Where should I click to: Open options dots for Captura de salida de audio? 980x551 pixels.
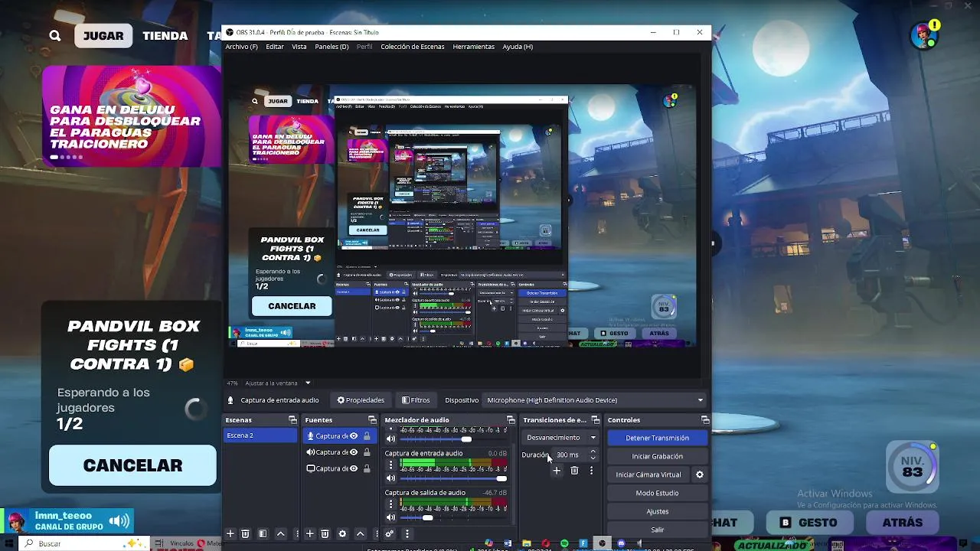(x=390, y=504)
